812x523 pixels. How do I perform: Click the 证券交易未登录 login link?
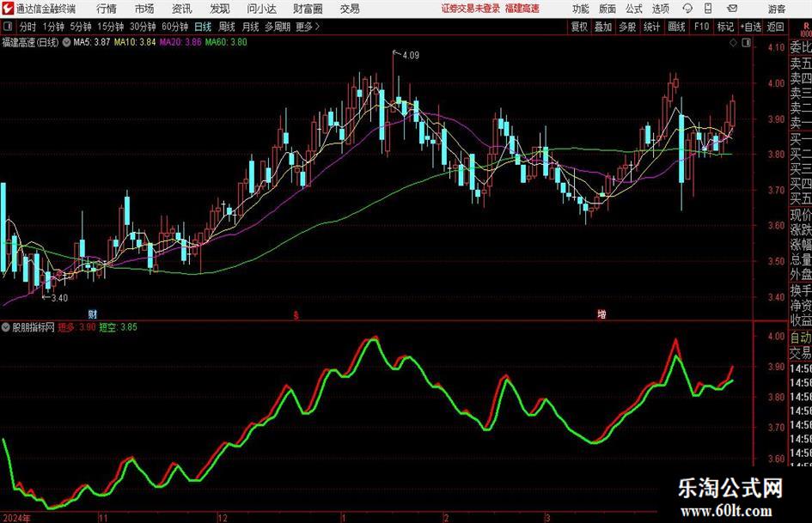(x=471, y=9)
